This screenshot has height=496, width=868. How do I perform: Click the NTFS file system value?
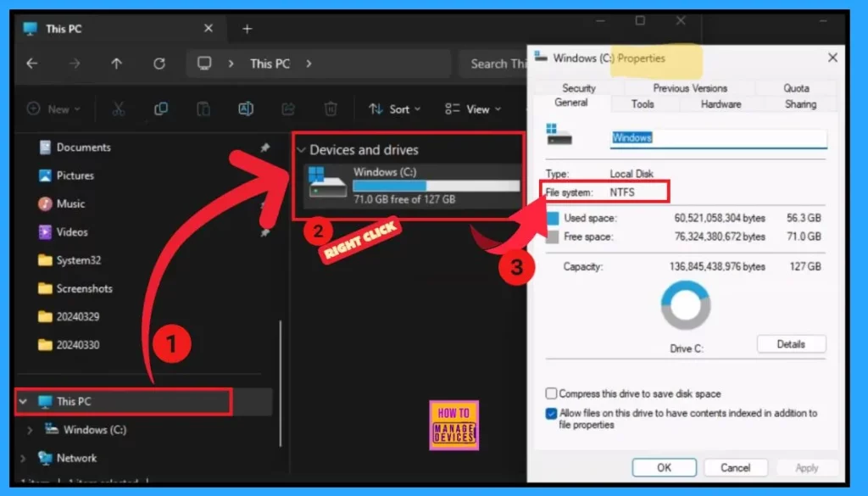coord(622,192)
